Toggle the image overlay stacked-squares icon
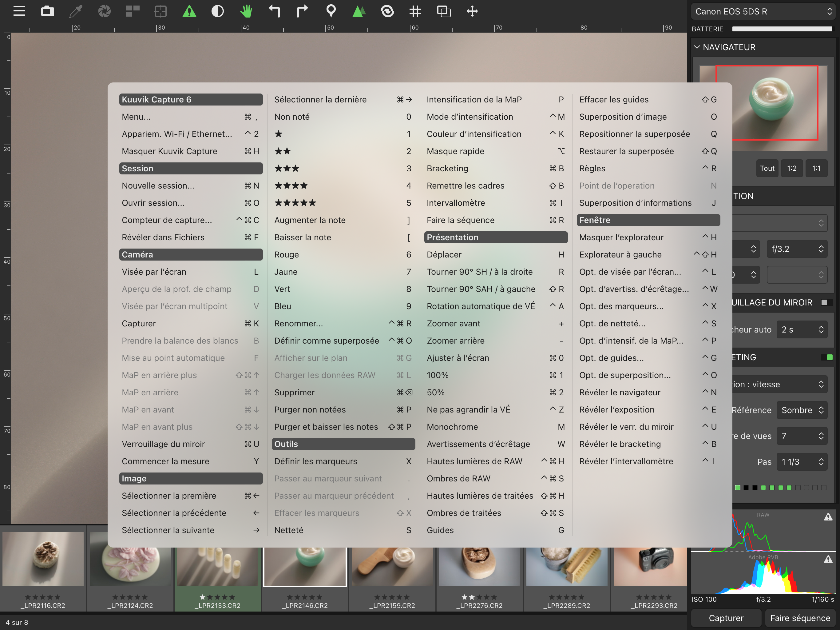The height and width of the screenshot is (630, 840). pos(444,11)
